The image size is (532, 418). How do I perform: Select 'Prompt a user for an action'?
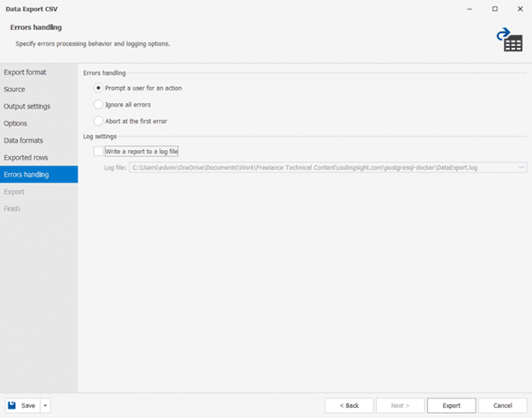(99, 88)
